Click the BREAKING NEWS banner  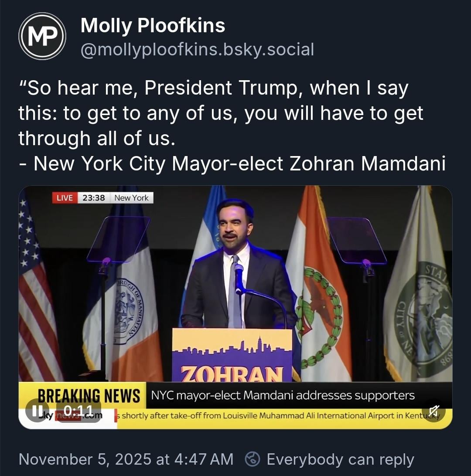[89, 395]
